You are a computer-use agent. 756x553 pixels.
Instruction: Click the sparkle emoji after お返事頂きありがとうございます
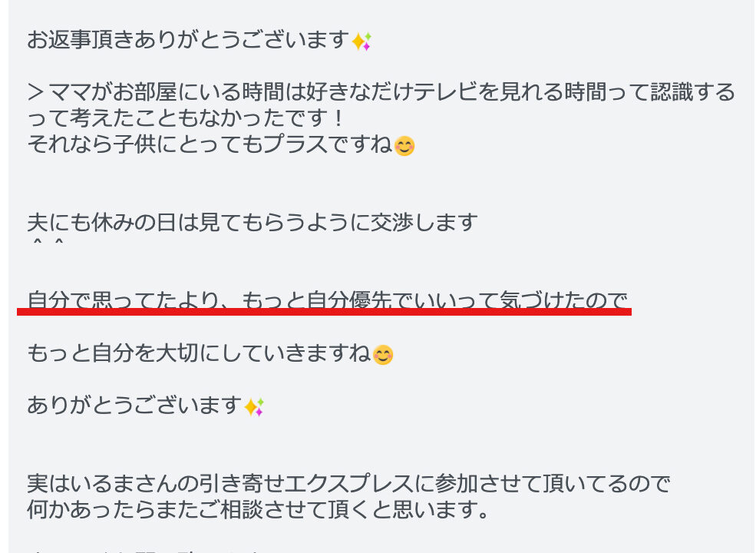coord(361,41)
